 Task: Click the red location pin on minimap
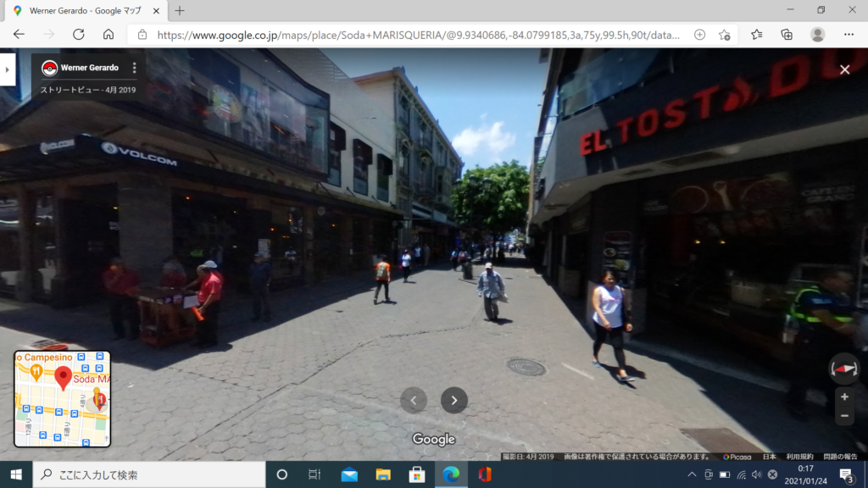coord(63,379)
